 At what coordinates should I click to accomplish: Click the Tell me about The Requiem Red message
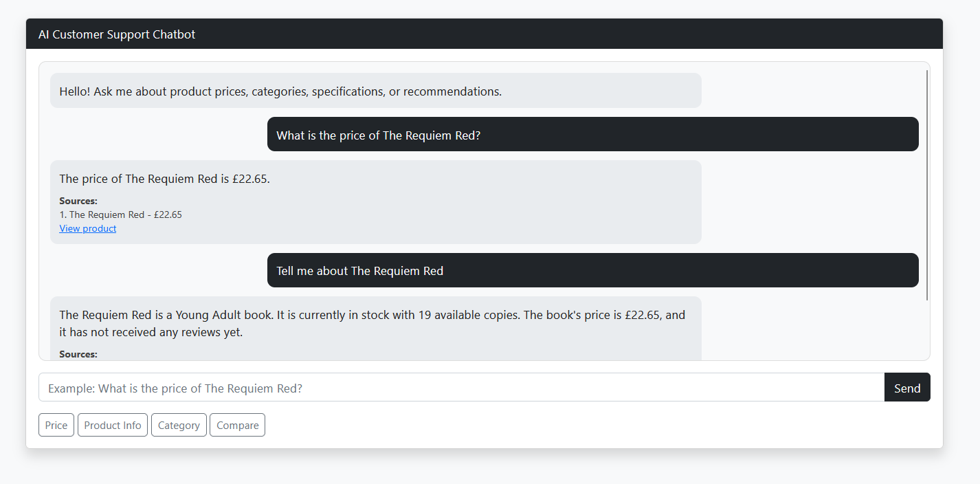(x=593, y=270)
